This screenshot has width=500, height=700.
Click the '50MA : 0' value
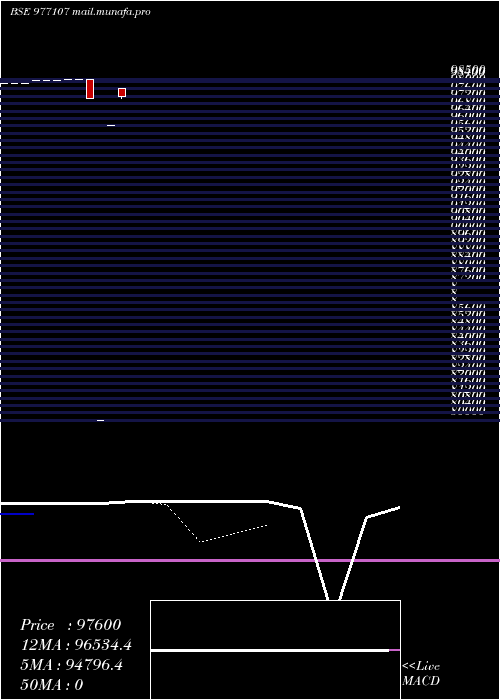coord(52,684)
